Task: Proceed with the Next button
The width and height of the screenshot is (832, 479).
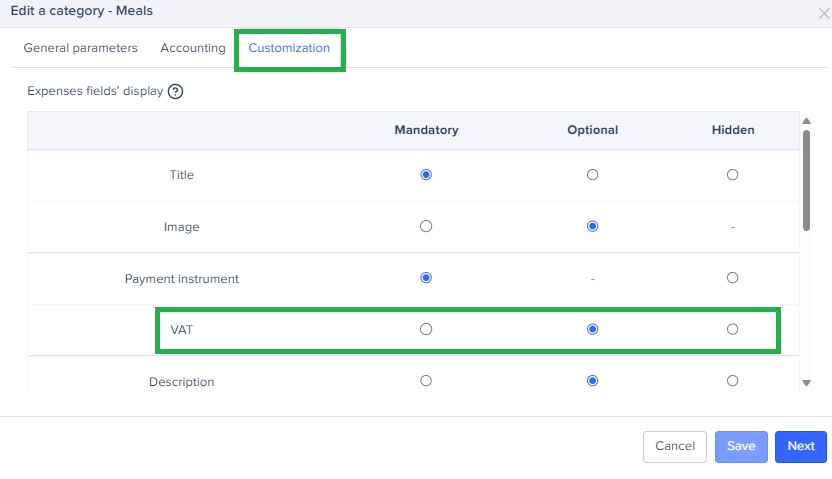Action: (x=801, y=446)
